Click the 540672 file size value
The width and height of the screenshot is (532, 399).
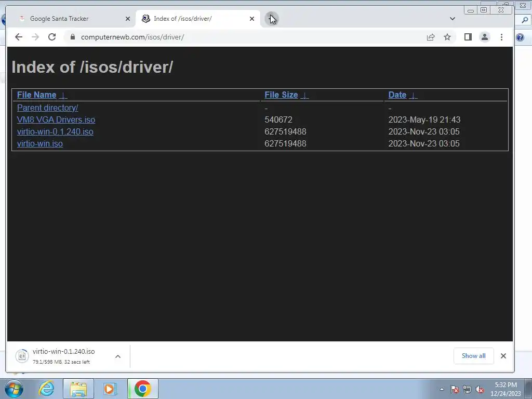click(x=278, y=119)
